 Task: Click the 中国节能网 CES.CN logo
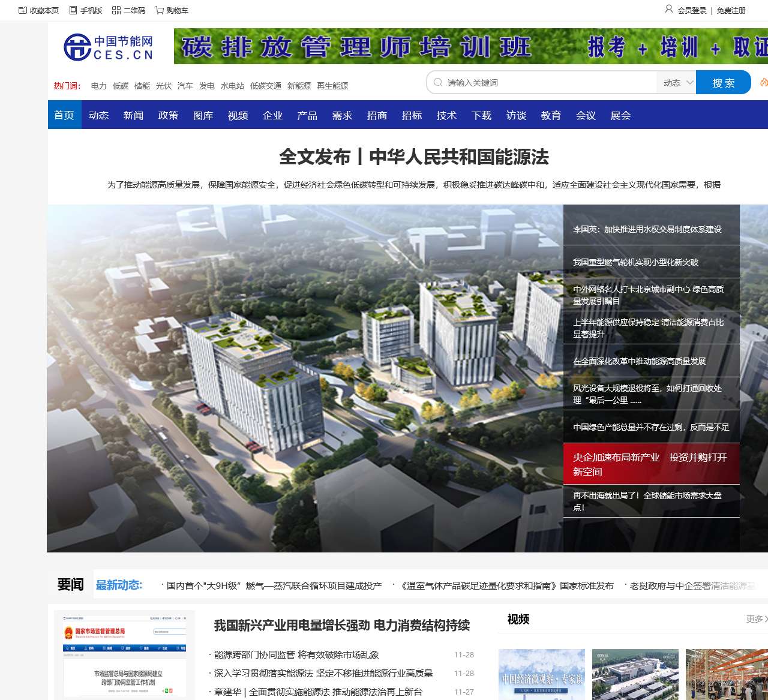[109, 47]
